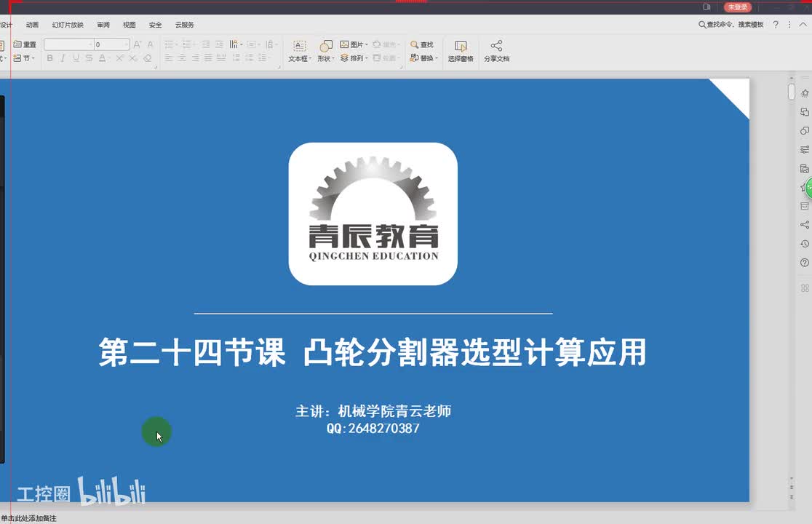Open the 视图 ribbon tab

129,24
